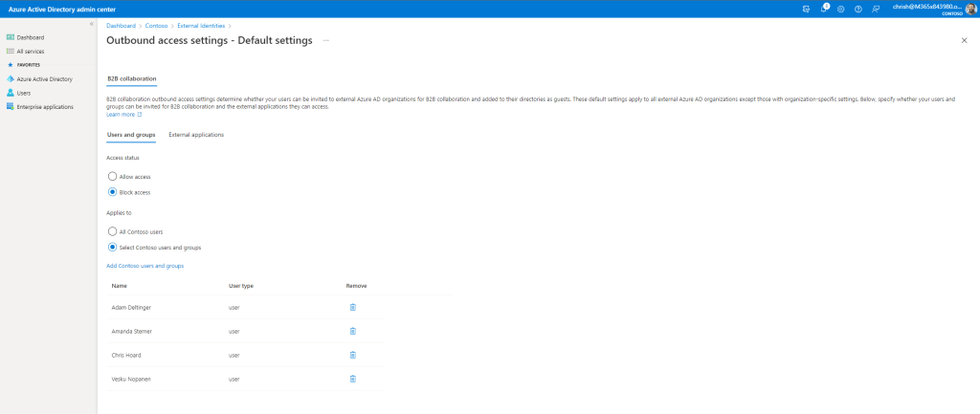Switch to External applications tab

[196, 135]
